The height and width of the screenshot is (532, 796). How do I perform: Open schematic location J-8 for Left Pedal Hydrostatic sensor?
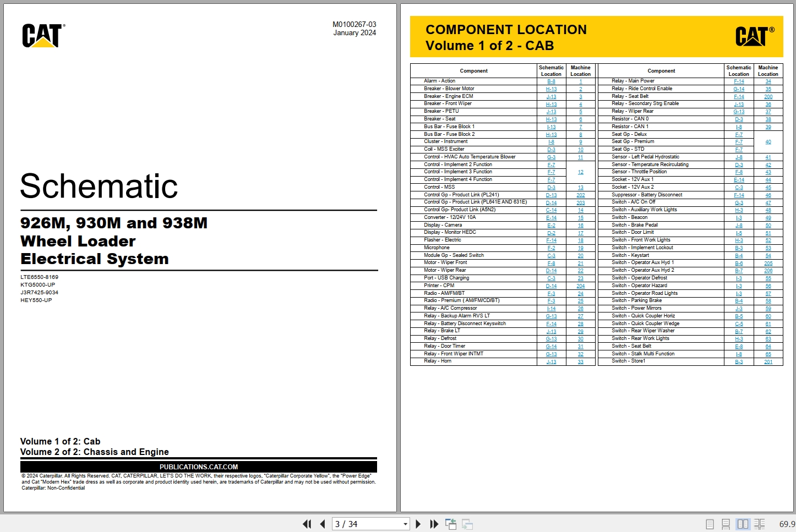739,157
